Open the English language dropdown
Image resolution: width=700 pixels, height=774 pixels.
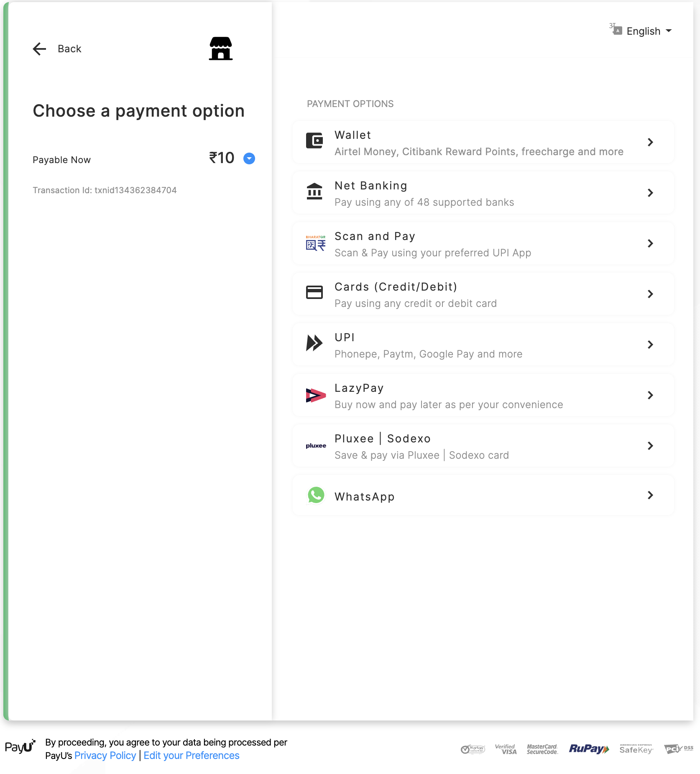coord(649,31)
